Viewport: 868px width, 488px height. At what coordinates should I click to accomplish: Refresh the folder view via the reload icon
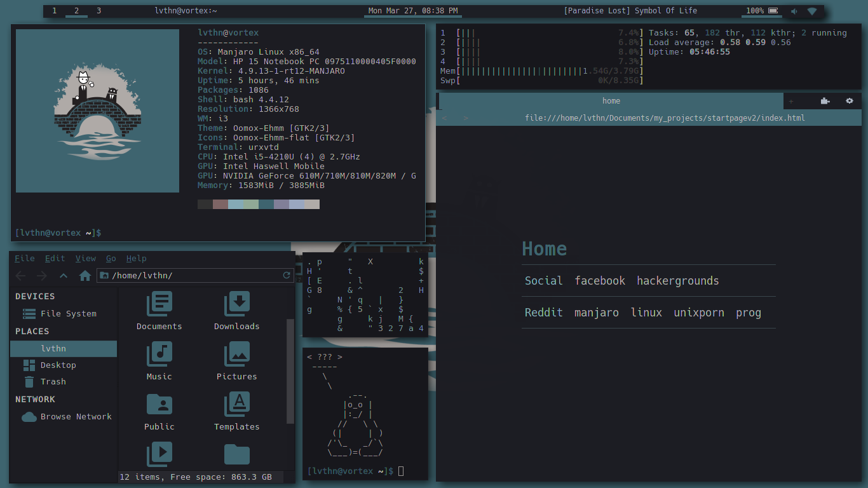pyautogui.click(x=285, y=275)
